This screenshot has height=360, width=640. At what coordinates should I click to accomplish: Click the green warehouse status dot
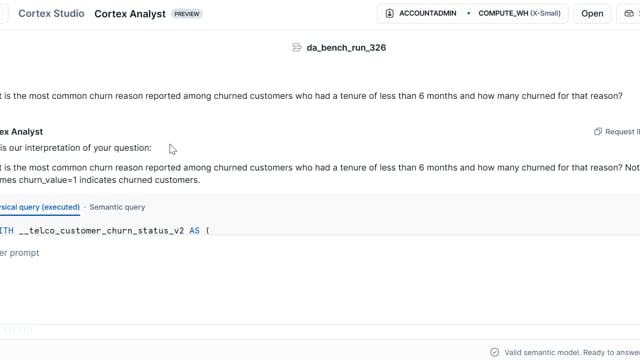click(469, 13)
